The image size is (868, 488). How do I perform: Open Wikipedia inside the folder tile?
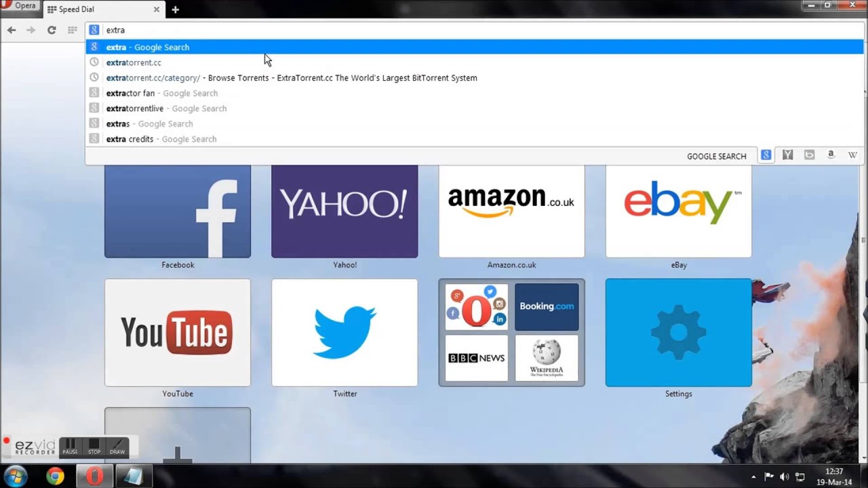point(547,358)
